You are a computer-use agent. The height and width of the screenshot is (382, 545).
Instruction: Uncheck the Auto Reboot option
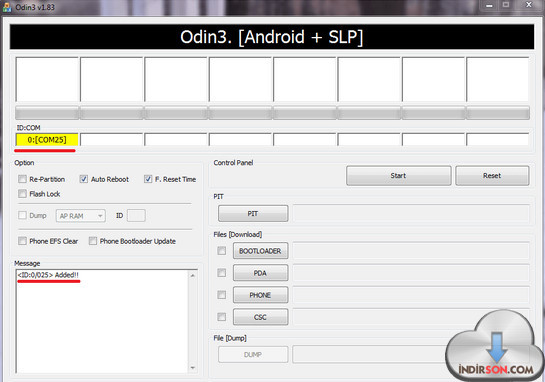[83, 179]
